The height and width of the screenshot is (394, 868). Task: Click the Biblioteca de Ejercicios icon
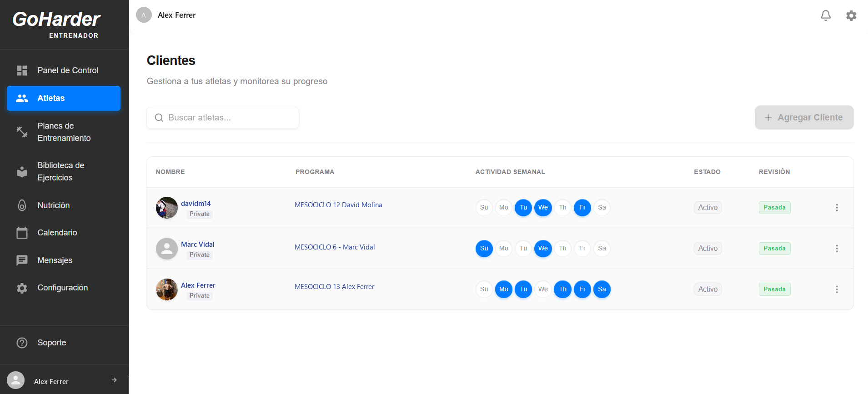click(x=22, y=171)
